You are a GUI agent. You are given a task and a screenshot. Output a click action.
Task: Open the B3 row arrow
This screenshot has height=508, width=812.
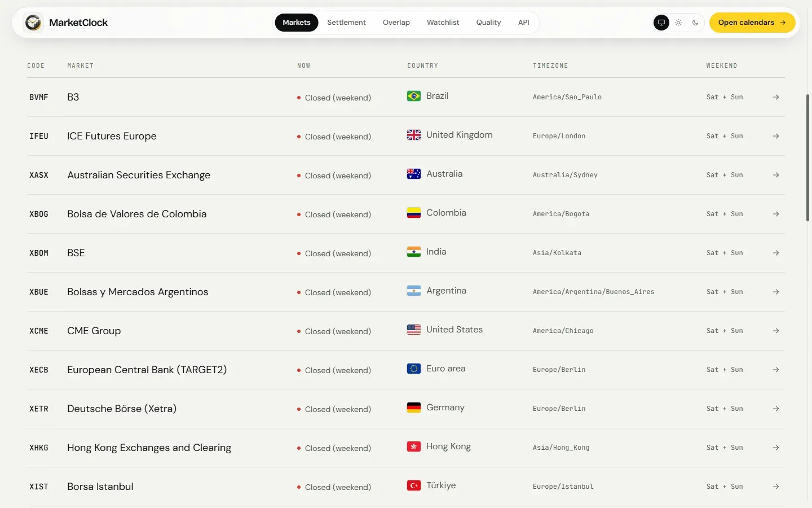(x=776, y=97)
